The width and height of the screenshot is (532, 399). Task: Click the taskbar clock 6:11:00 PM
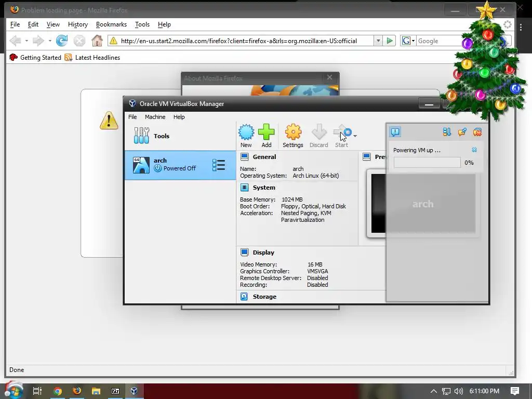484,391
